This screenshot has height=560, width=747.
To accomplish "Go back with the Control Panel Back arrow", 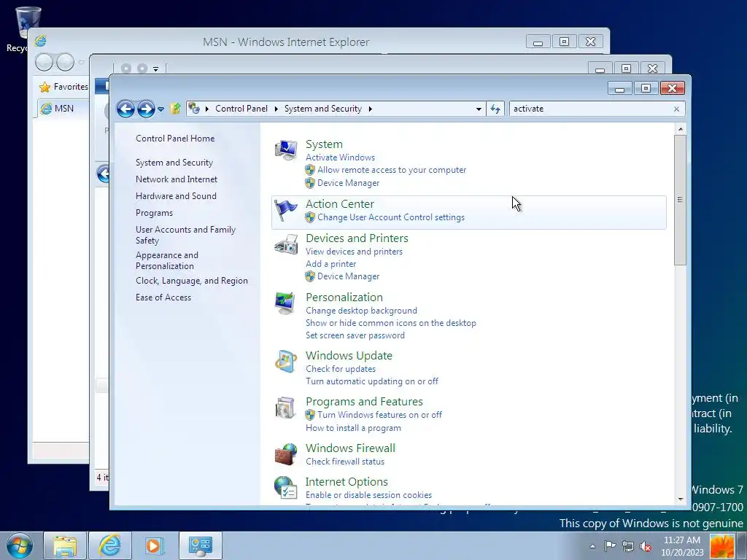I will coord(125,109).
